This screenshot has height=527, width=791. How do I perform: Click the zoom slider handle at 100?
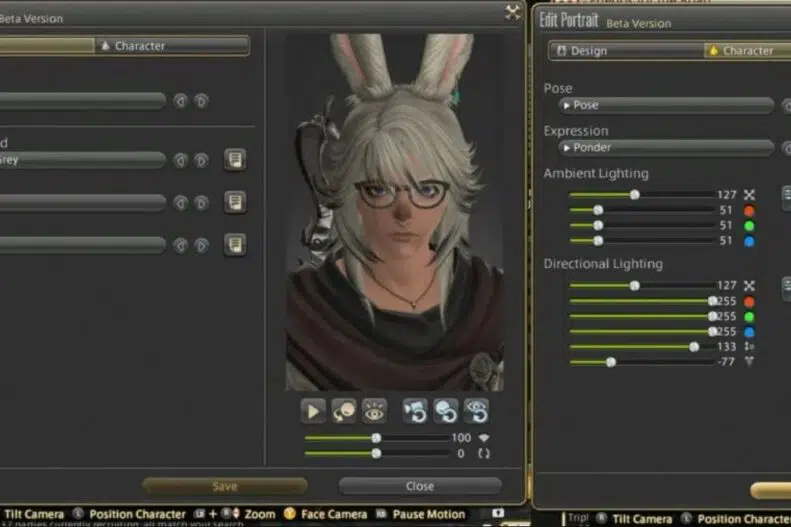[376, 438]
